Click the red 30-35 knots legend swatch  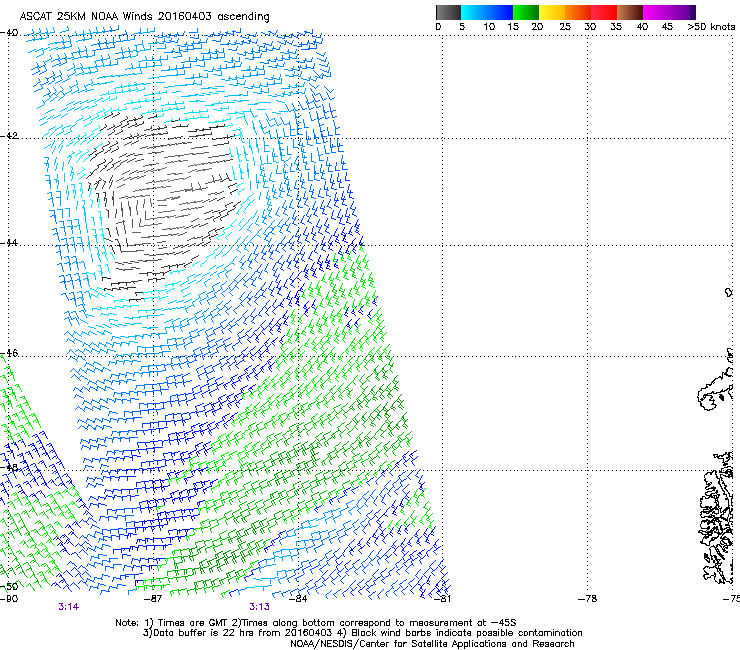[x=604, y=12]
